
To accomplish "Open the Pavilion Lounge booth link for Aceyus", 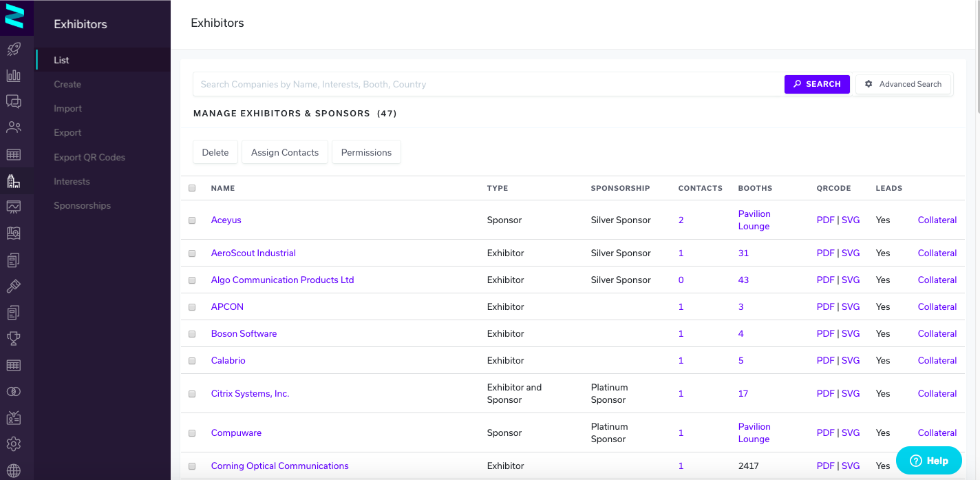I will (x=754, y=220).
